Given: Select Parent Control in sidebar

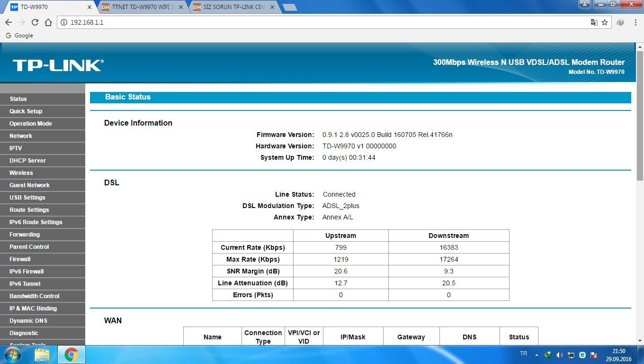Looking at the screenshot, I should (43, 246).
